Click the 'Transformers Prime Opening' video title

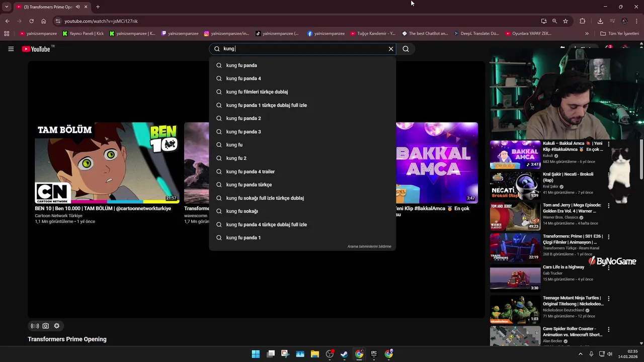(67, 339)
